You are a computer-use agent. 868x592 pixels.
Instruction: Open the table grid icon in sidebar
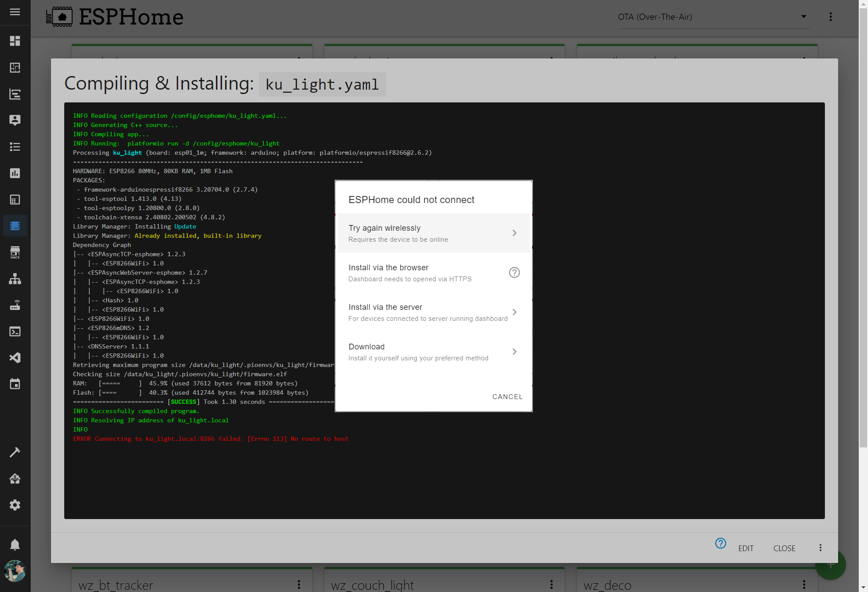point(15,199)
